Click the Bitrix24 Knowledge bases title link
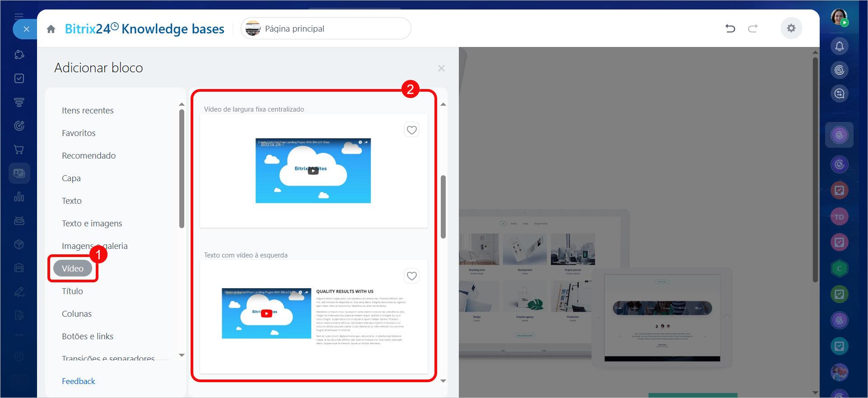The height and width of the screenshot is (398, 868). [x=145, y=29]
